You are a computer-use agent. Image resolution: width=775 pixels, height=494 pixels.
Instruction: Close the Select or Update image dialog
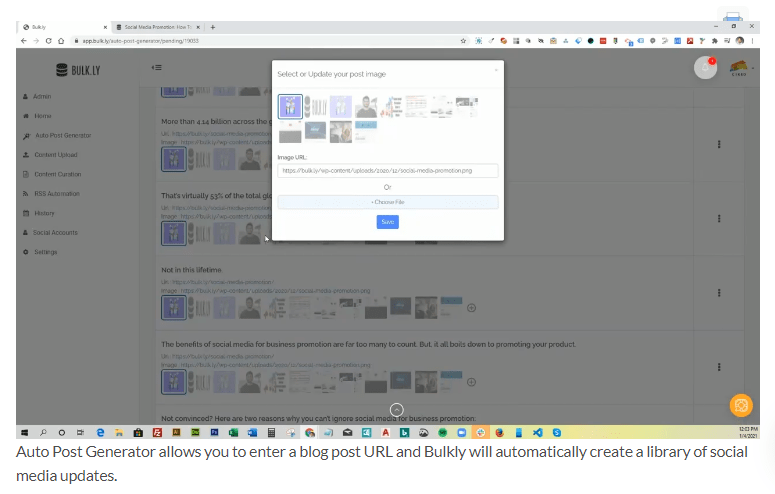(x=496, y=70)
